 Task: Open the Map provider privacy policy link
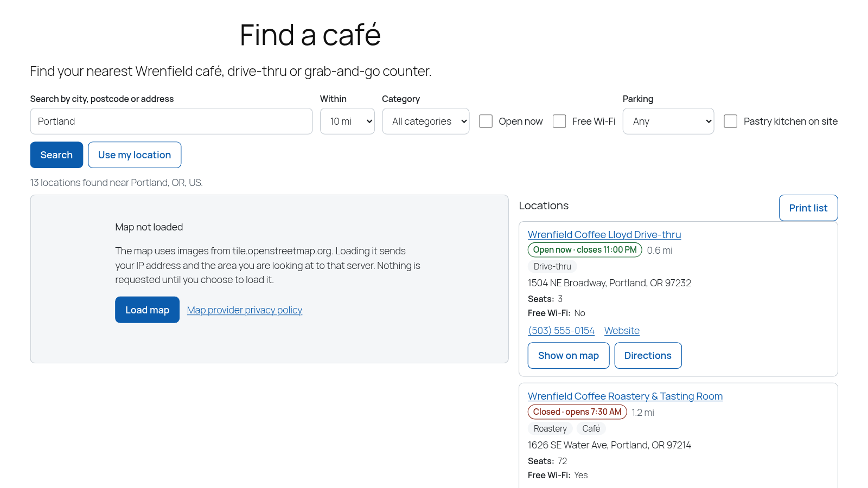point(245,310)
